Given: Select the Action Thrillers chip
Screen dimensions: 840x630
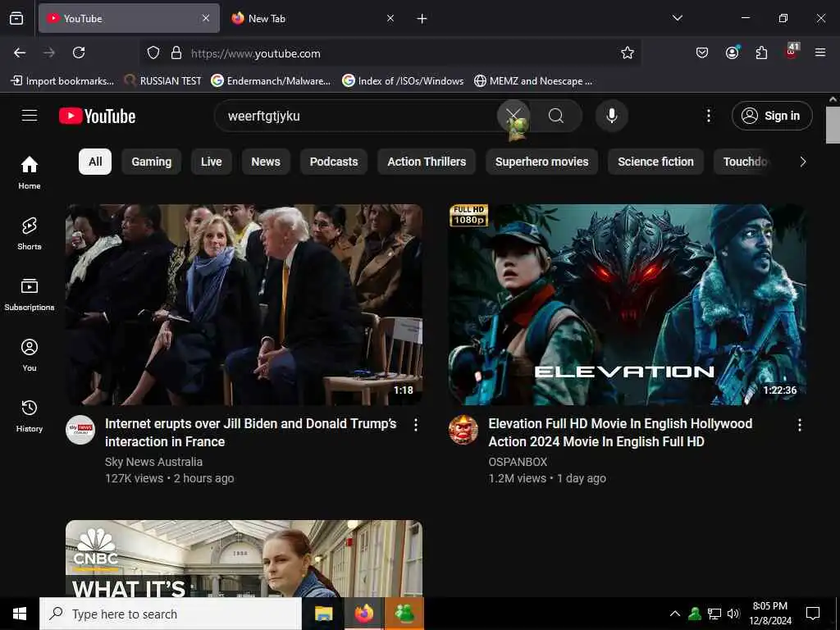Looking at the screenshot, I should pos(427,162).
